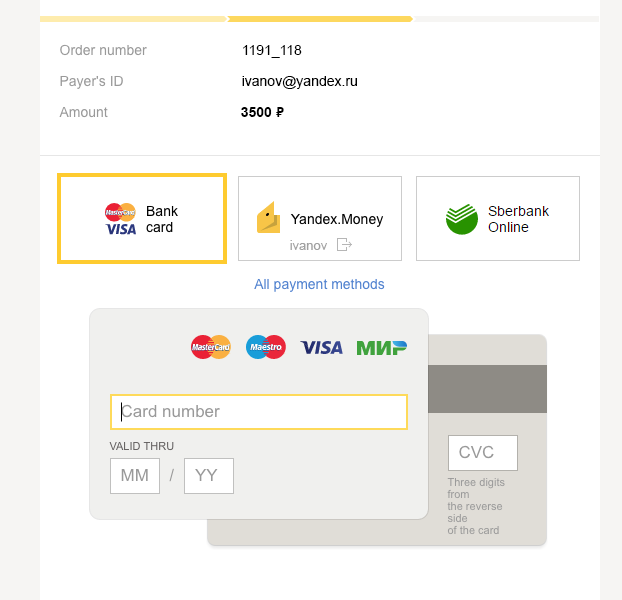Click the current highlighted yellow progress step

[x=320, y=19]
